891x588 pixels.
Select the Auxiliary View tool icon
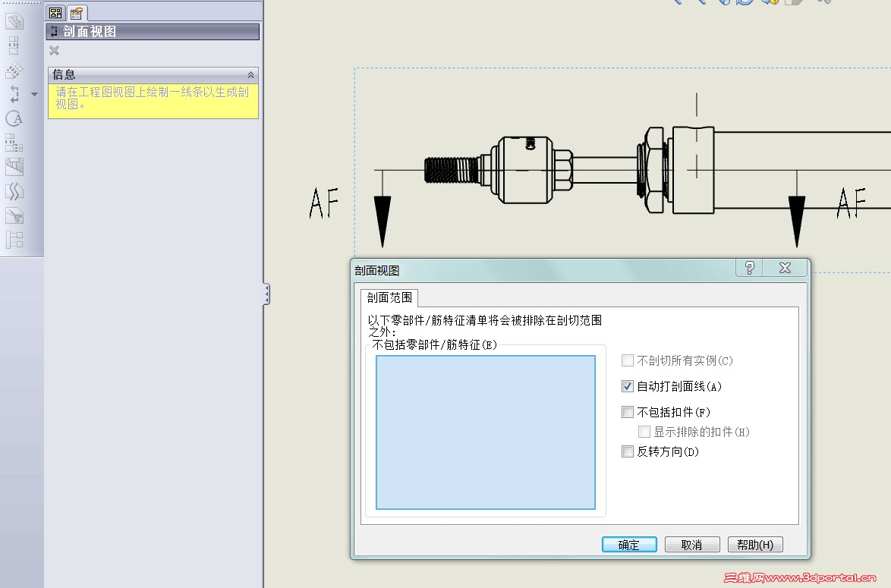[14, 70]
